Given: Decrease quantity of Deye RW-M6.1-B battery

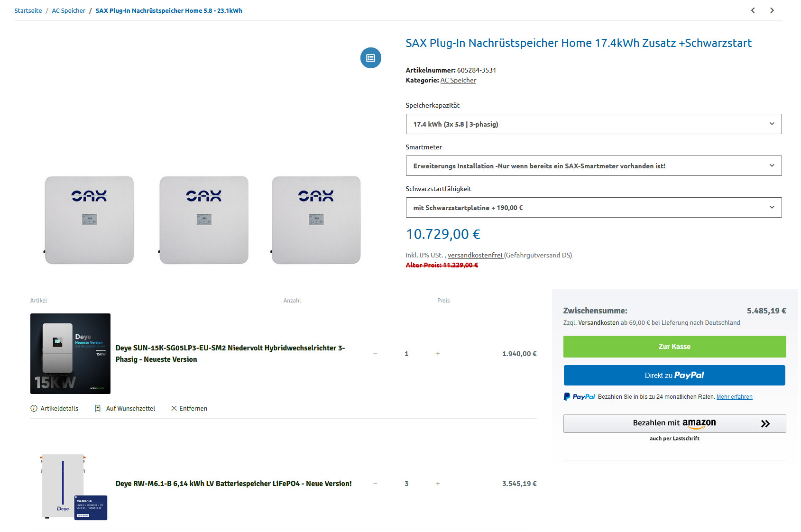Looking at the screenshot, I should pyautogui.click(x=375, y=484).
